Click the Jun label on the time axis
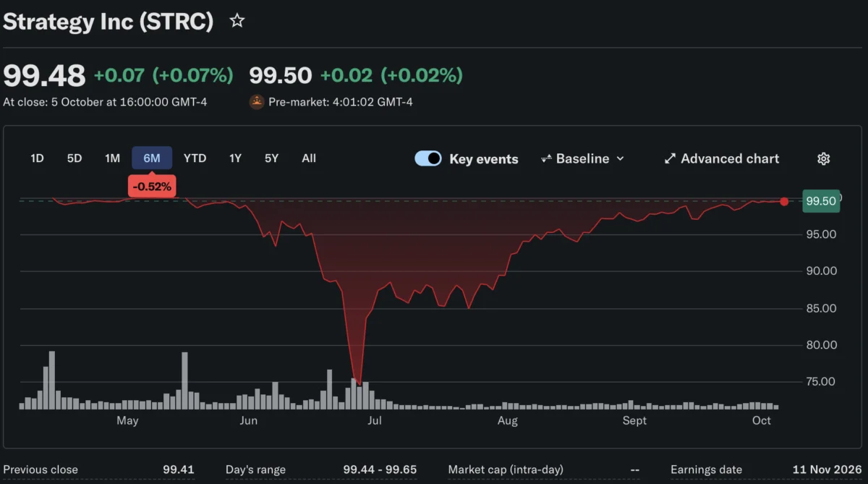The height and width of the screenshot is (484, 868). click(x=248, y=420)
